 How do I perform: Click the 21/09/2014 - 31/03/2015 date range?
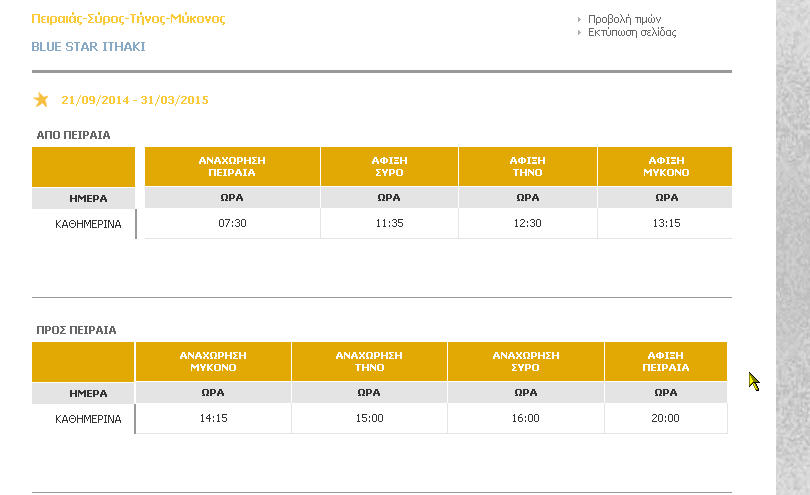tap(135, 100)
